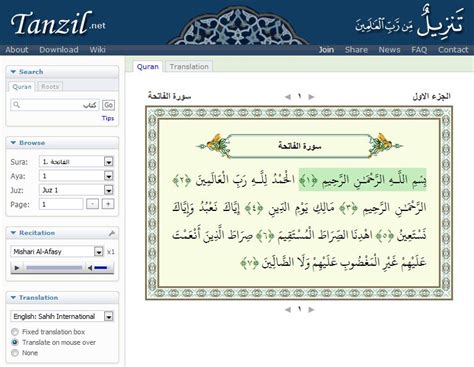Open the Wiki page
The image size is (474, 367).
click(x=97, y=50)
